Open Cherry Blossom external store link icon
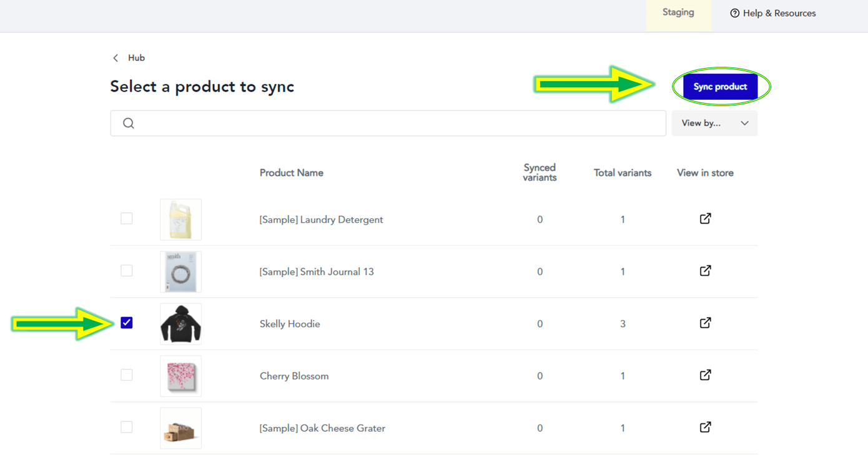This screenshot has height=455, width=868. tap(705, 375)
